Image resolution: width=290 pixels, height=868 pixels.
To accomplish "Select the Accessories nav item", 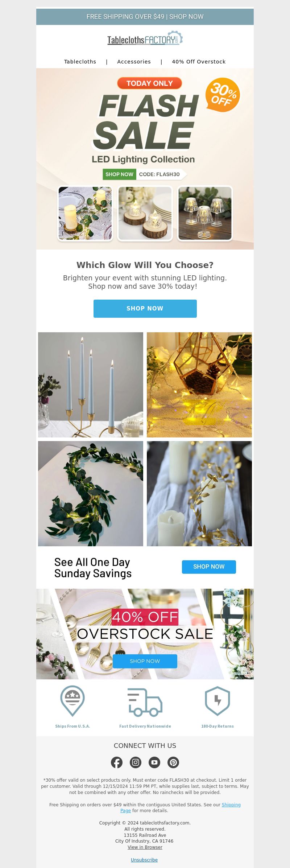I will click(134, 62).
